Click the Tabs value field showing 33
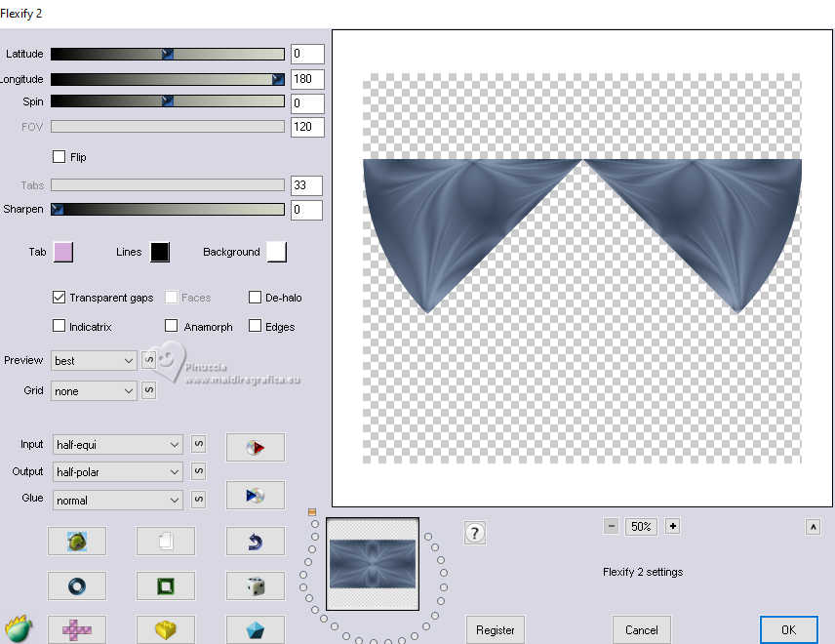 (306, 185)
